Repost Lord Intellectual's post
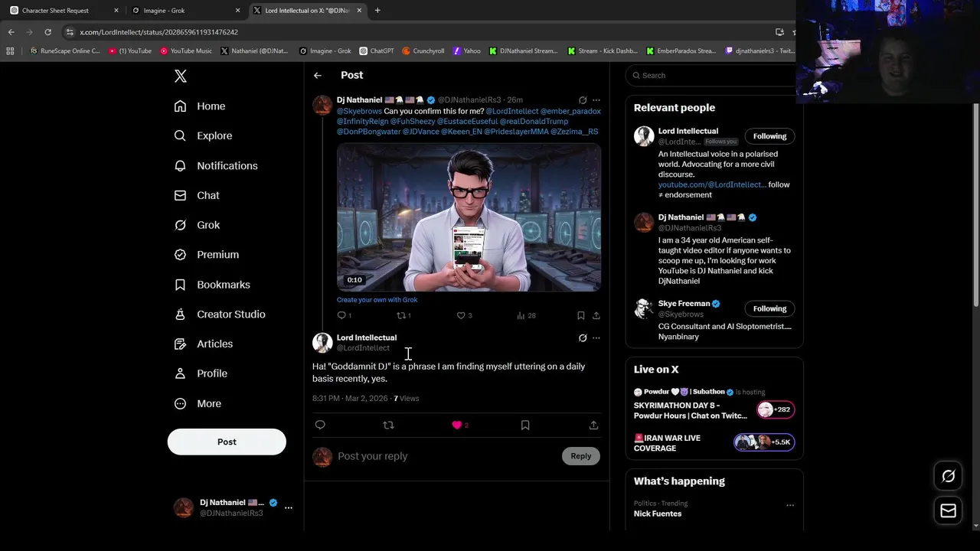Viewport: 980px width, 551px height. point(388,425)
